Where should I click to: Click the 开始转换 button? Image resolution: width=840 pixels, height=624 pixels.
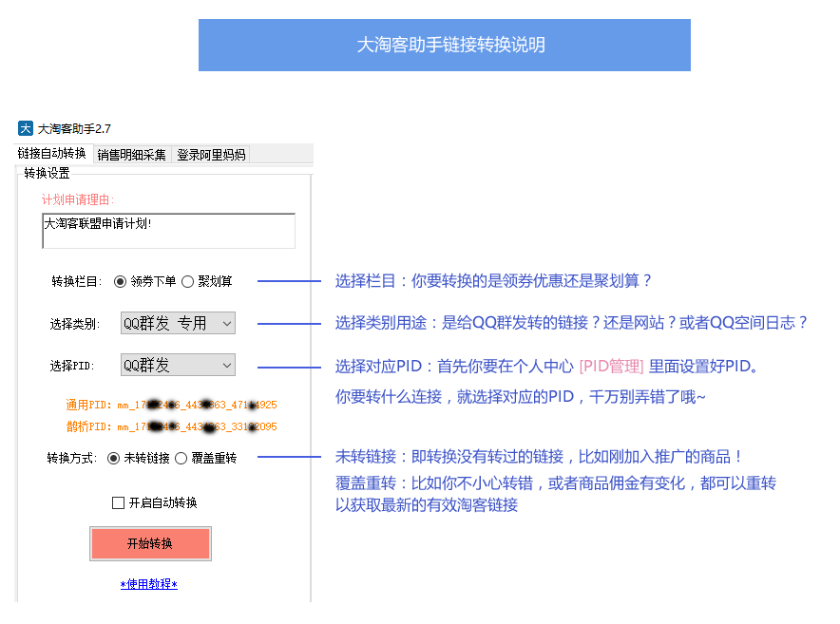150,543
